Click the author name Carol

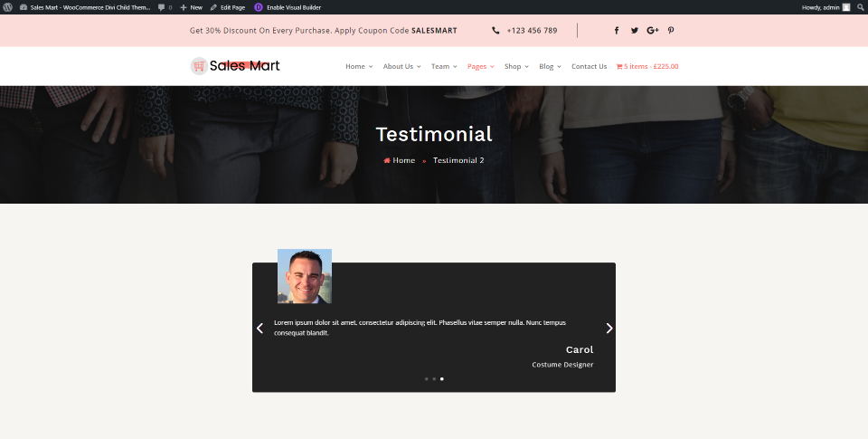[x=580, y=349]
